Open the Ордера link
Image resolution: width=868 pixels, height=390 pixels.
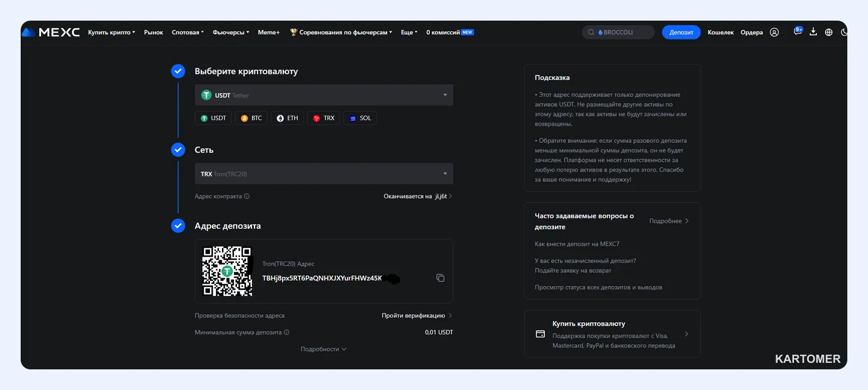(x=752, y=33)
